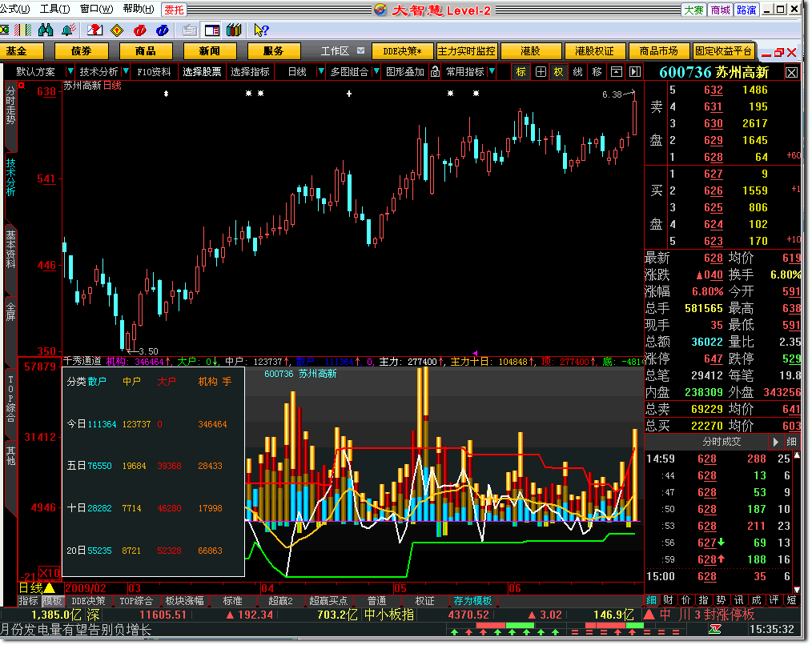Click the colored stripes icon in toolbar

(x=22, y=30)
